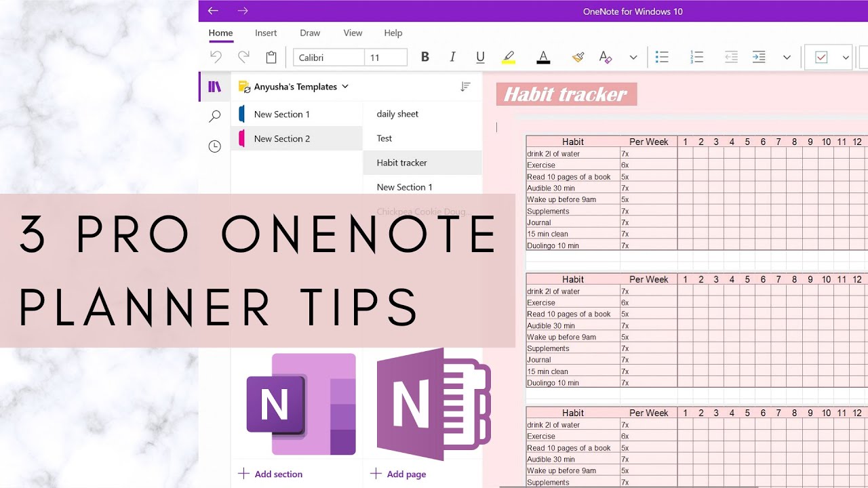Select New Section 1 in section list
The width and height of the screenshot is (868, 488).
pyautogui.click(x=297, y=114)
